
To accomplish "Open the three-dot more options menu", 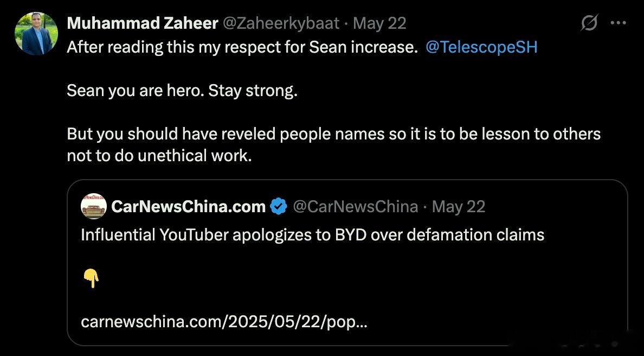I will point(619,23).
